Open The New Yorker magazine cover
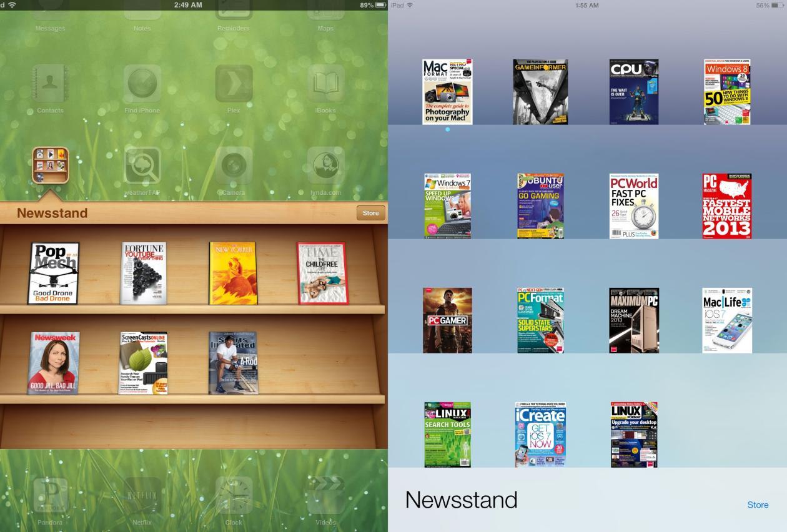 tap(233, 273)
